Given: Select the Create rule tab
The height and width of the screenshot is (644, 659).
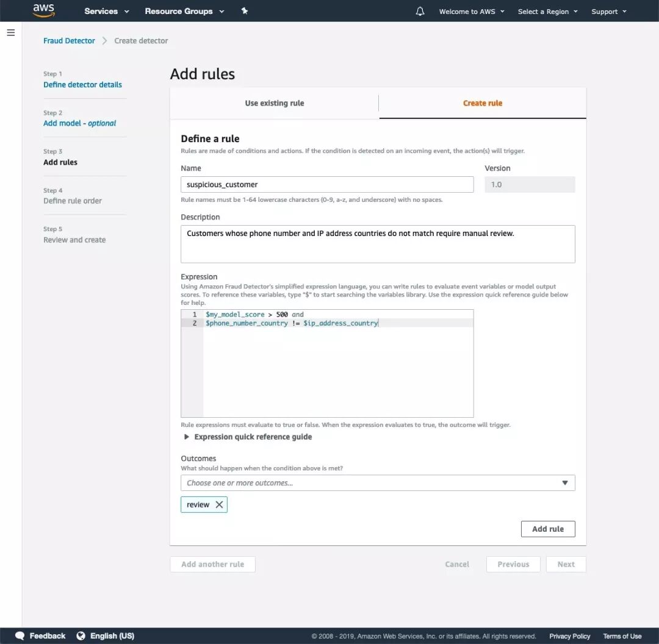Looking at the screenshot, I should [483, 103].
